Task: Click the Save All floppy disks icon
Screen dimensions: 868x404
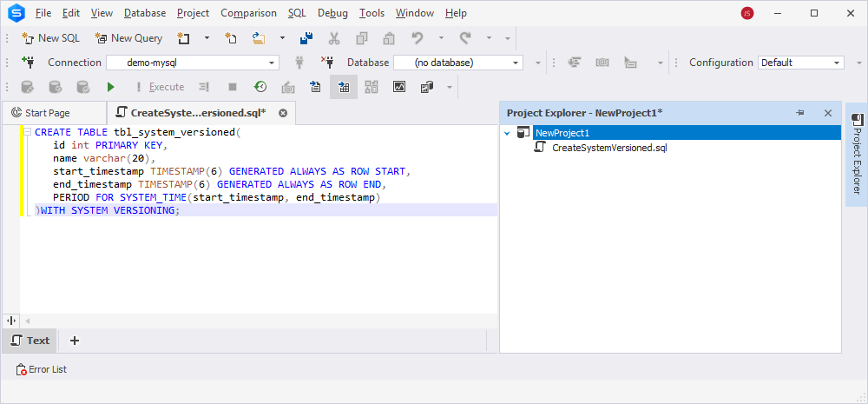Action: (306, 38)
